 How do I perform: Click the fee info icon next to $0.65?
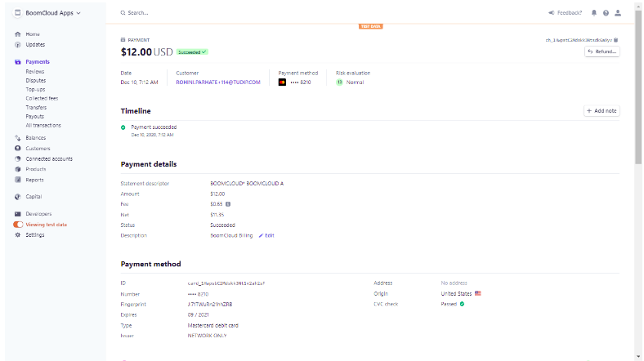(228, 204)
